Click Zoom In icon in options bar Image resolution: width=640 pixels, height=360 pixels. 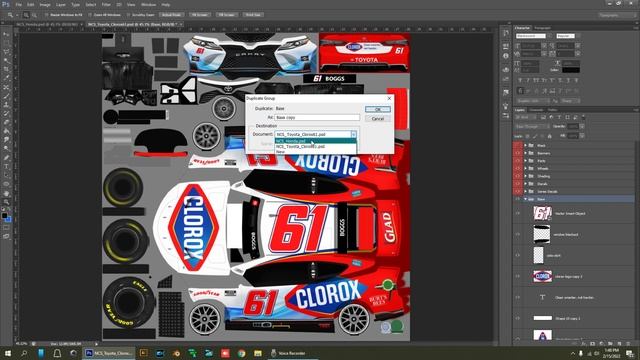[26, 15]
